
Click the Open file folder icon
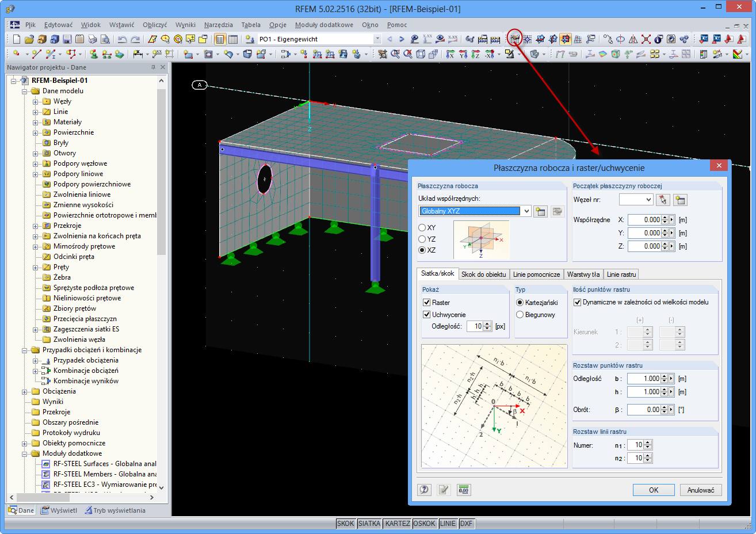tap(29, 39)
